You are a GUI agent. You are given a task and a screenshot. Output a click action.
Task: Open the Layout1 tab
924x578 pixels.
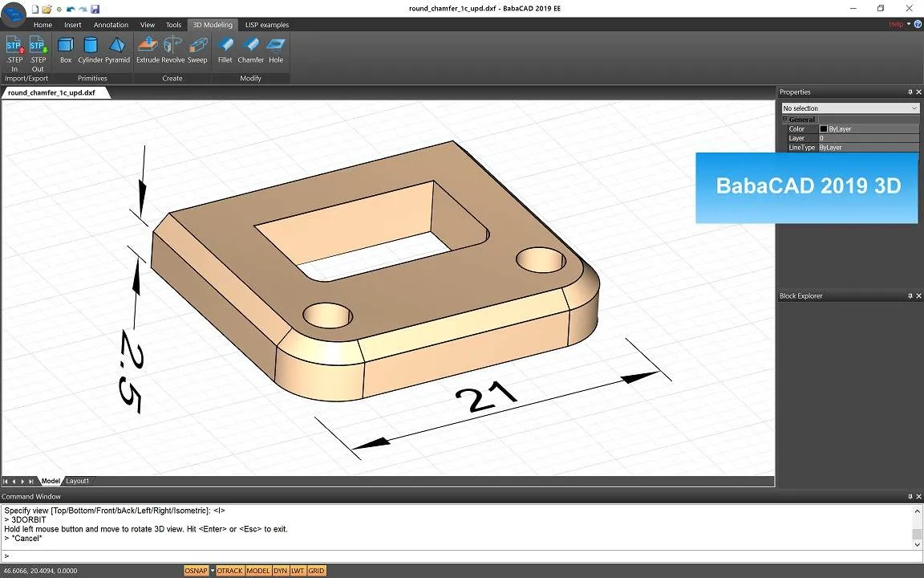[78, 481]
